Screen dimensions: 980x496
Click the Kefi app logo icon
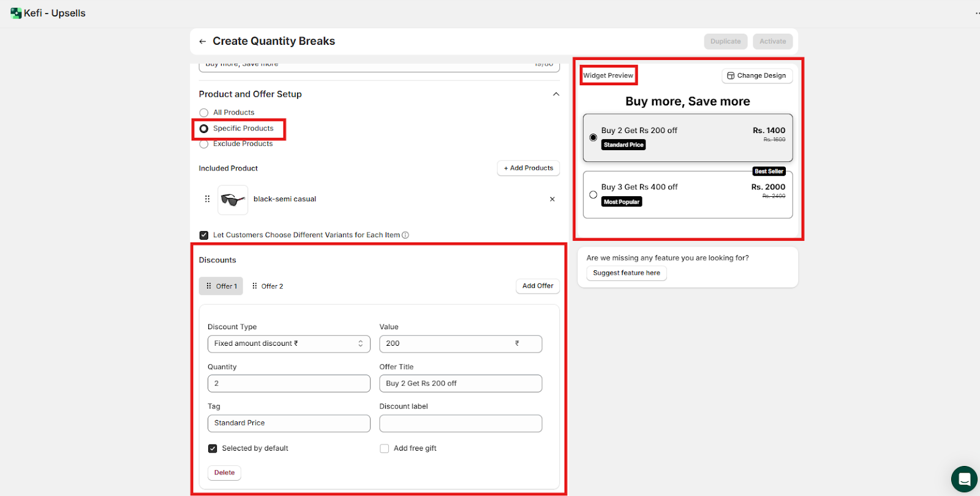pyautogui.click(x=16, y=13)
